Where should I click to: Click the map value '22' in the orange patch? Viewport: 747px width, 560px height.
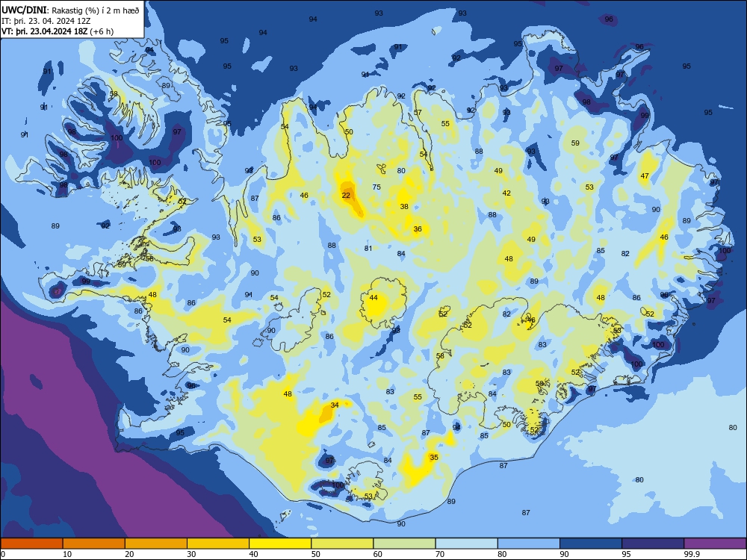346,195
